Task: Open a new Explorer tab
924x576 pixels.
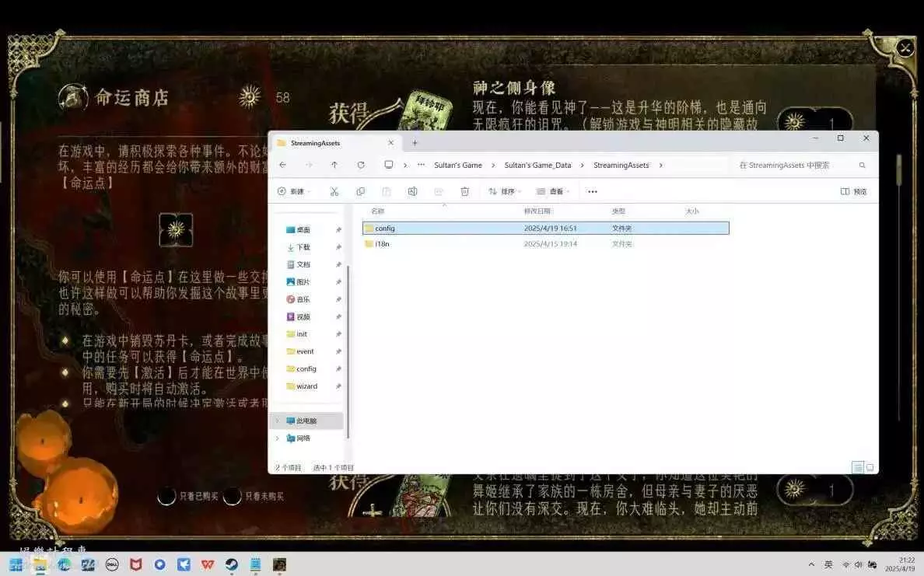Action: coord(415,143)
